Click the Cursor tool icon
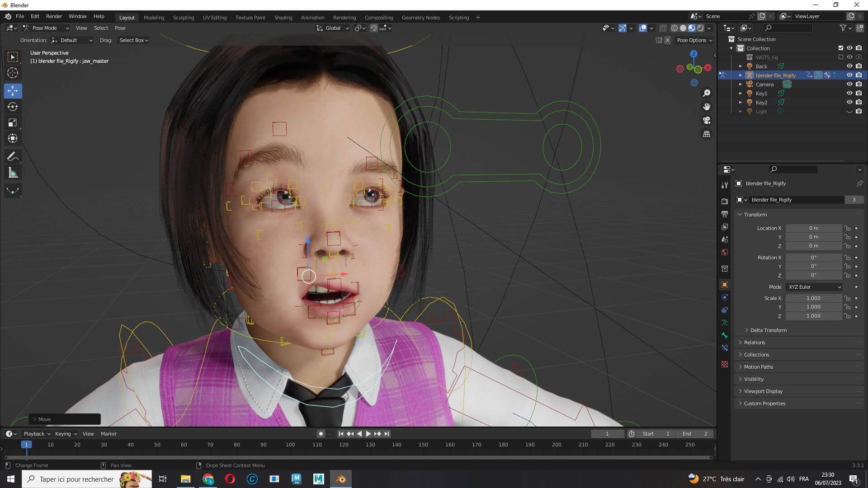This screenshot has width=868, height=488. (x=13, y=73)
